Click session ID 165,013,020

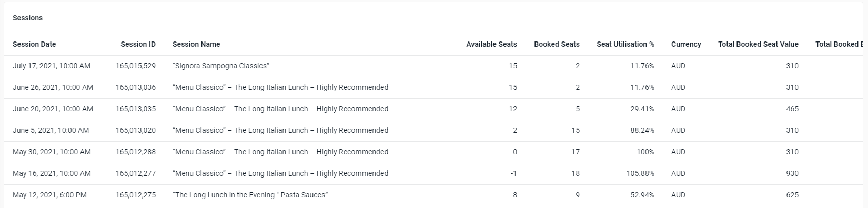click(136, 130)
